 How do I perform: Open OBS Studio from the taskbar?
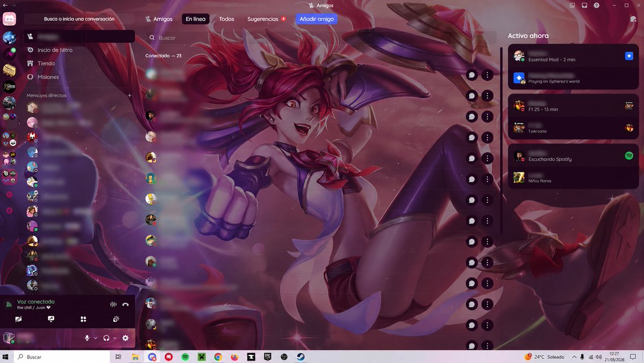pos(284,357)
